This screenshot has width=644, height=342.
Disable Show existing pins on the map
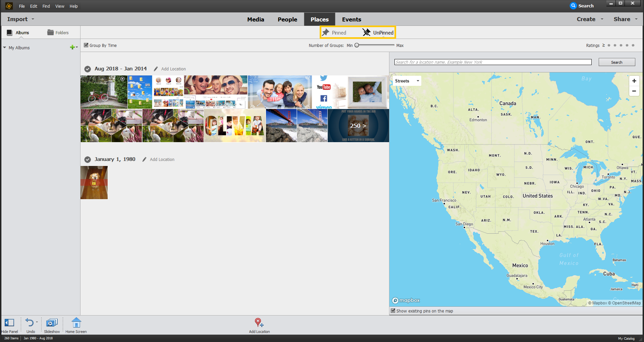tap(393, 311)
